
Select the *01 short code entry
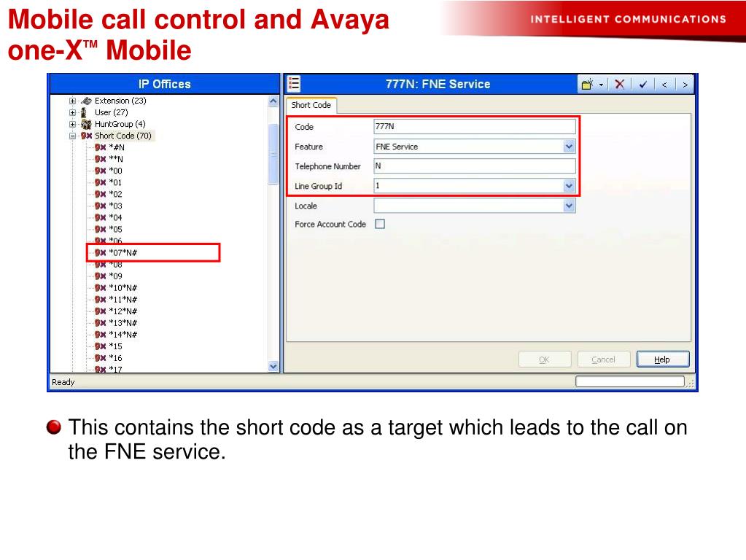click(116, 183)
